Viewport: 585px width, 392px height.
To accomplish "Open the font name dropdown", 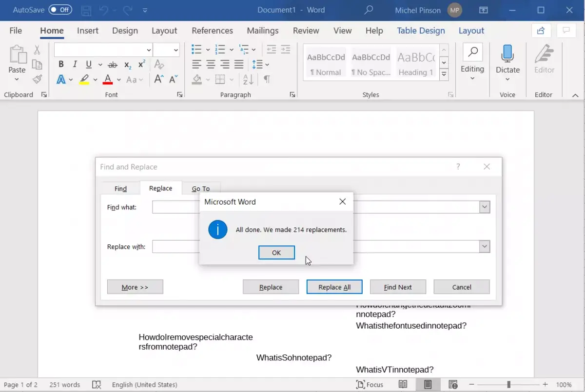I will 149,50.
